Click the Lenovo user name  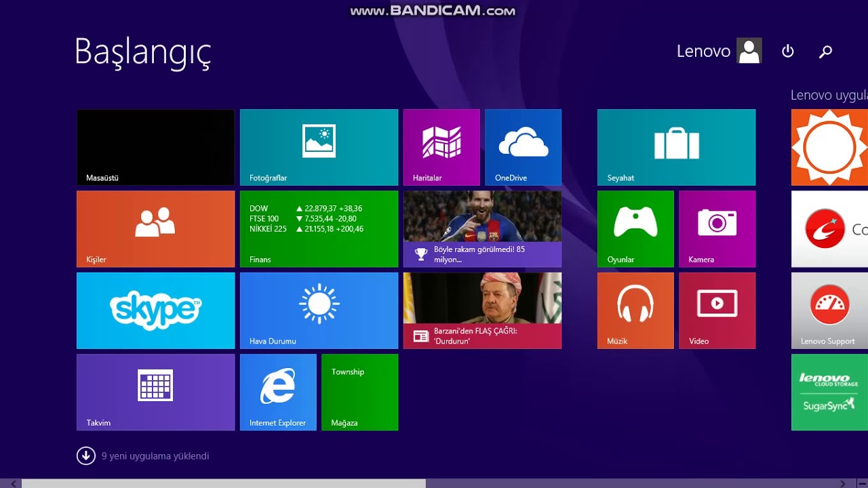703,51
